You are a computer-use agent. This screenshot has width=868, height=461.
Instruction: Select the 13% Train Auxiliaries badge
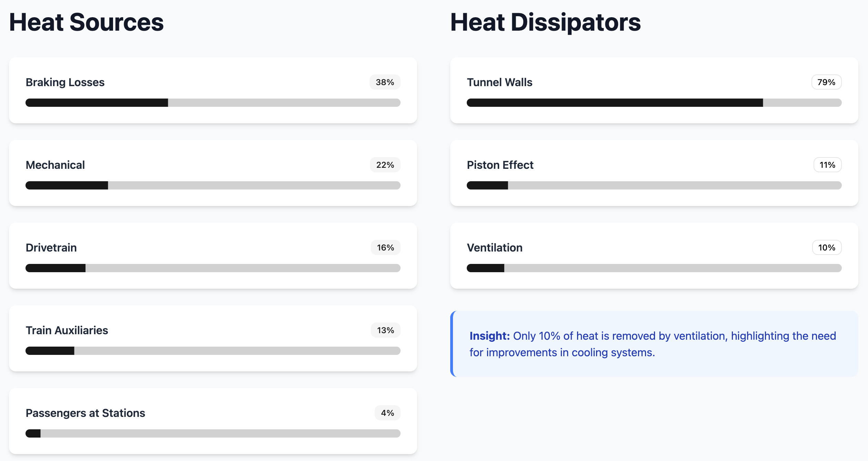pyautogui.click(x=385, y=330)
